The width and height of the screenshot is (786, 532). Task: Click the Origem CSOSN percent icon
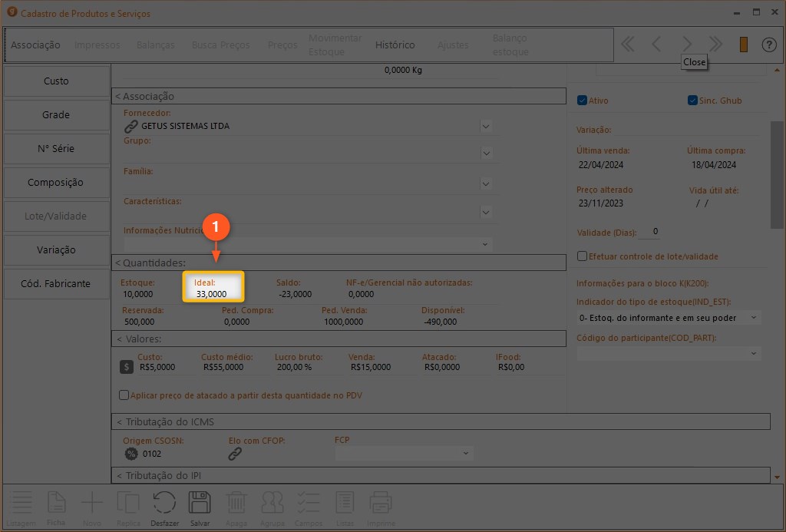[x=131, y=454]
